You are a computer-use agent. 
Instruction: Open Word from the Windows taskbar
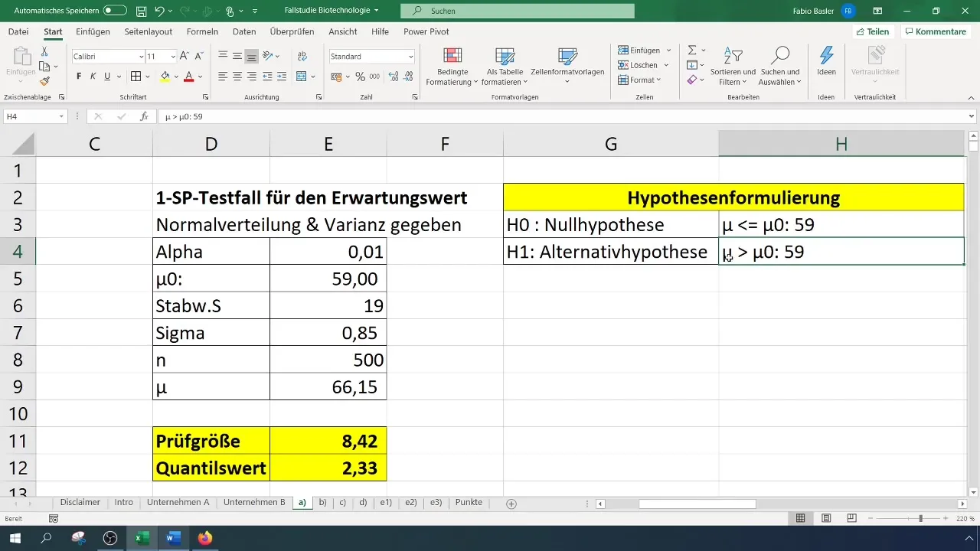click(172, 538)
